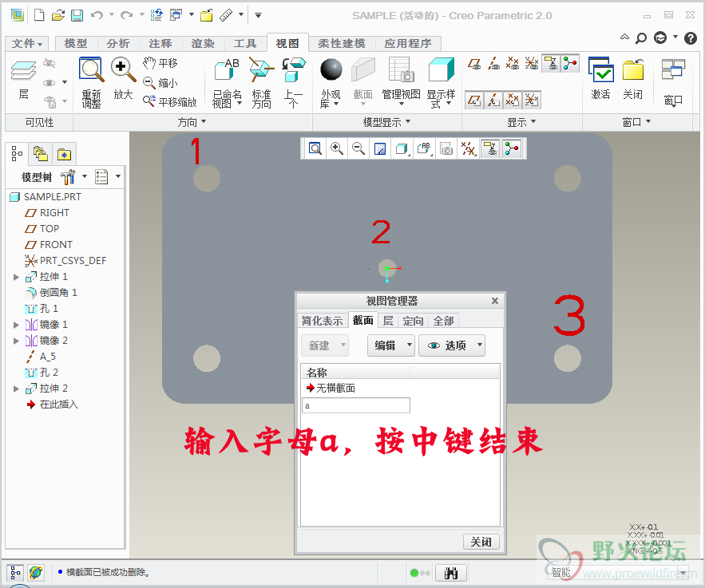Click binoculars find icon in status bar
705x588 pixels.
(x=450, y=573)
